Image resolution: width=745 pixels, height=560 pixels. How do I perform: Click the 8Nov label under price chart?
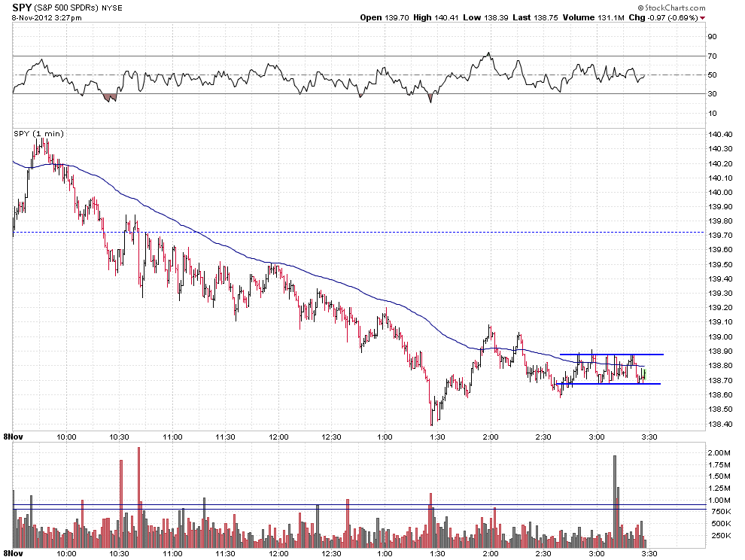click(x=14, y=436)
